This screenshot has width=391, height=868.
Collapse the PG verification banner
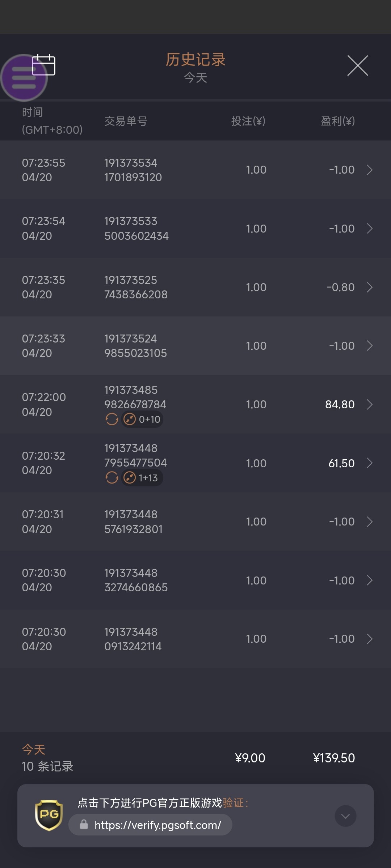coord(345,816)
